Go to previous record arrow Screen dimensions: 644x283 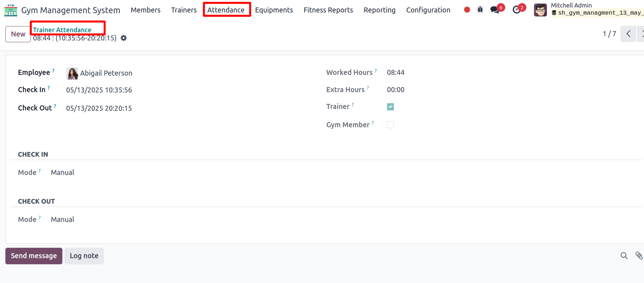coord(628,34)
